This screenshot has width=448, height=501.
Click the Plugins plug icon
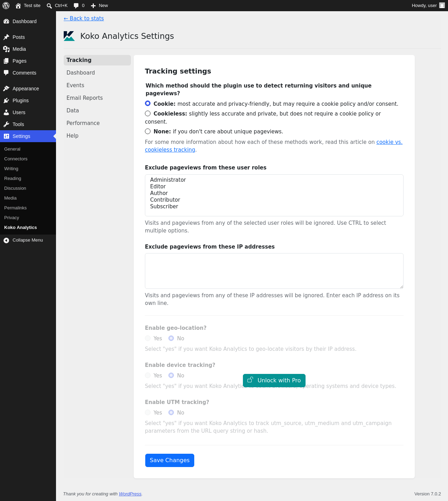click(x=6, y=100)
